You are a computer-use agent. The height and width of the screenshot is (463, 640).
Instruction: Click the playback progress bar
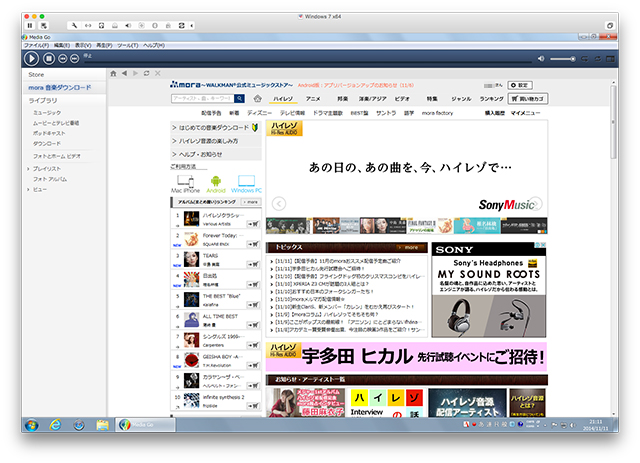(308, 61)
